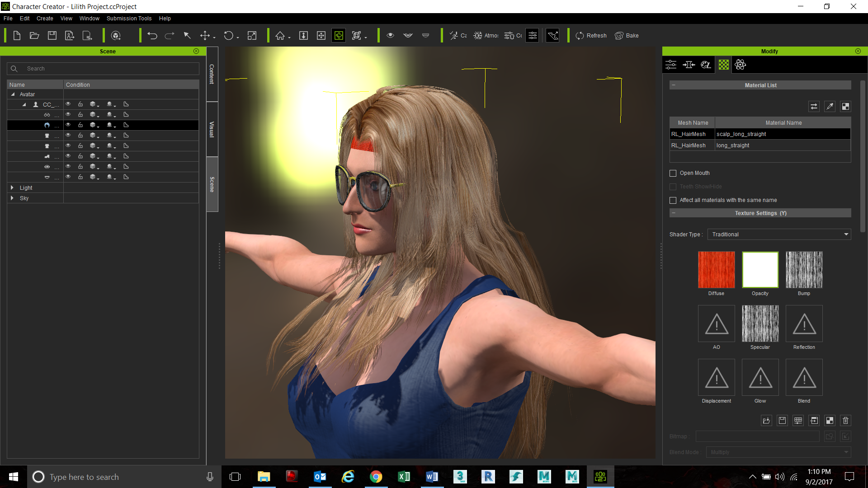This screenshot has width=868, height=488.
Task: Click the red Diffuse texture thumbnail
Action: click(x=716, y=270)
